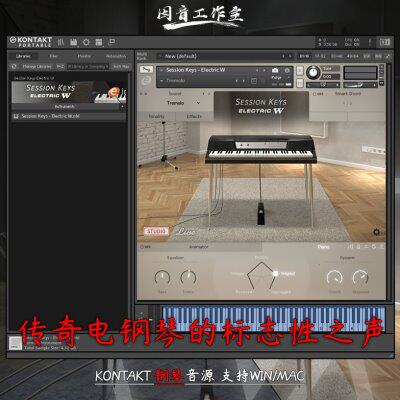
Task: Load Session Keys - Electric W.nki entry
Action: [69, 116]
